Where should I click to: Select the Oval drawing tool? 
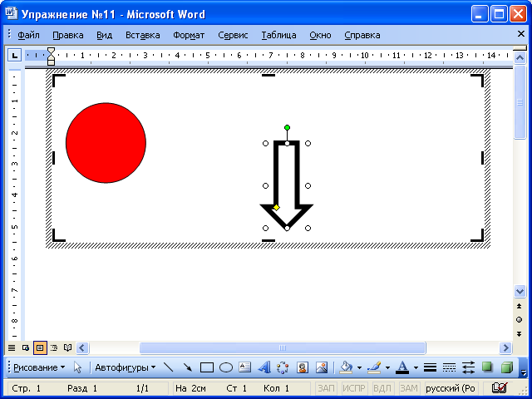[226, 367]
